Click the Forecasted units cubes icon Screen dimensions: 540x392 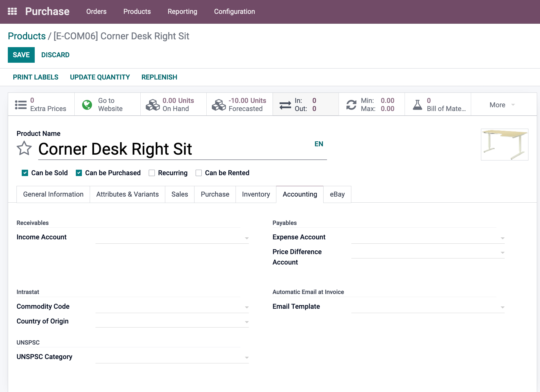218,105
